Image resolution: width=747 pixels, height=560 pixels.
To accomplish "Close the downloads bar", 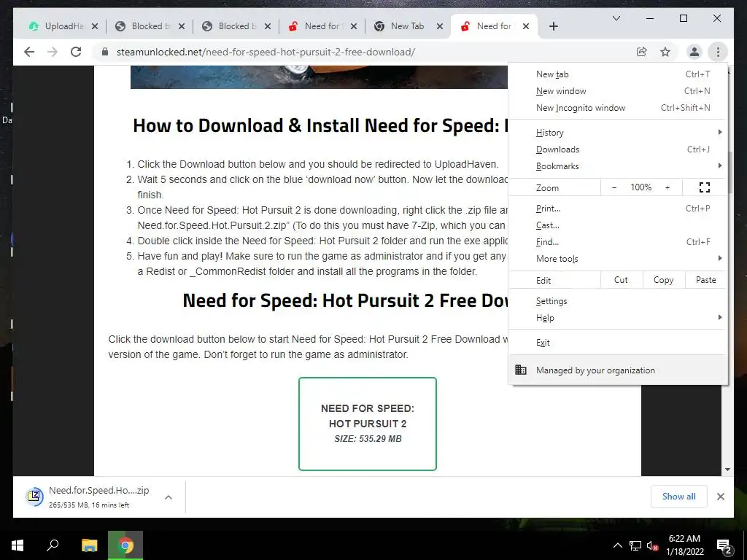I will coord(721,497).
